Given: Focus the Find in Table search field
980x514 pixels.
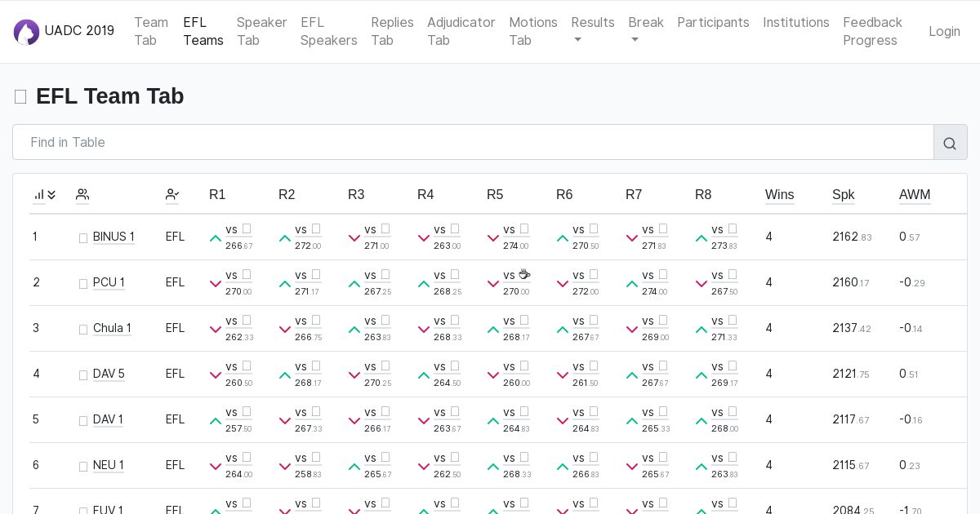Looking at the screenshot, I should tap(473, 142).
